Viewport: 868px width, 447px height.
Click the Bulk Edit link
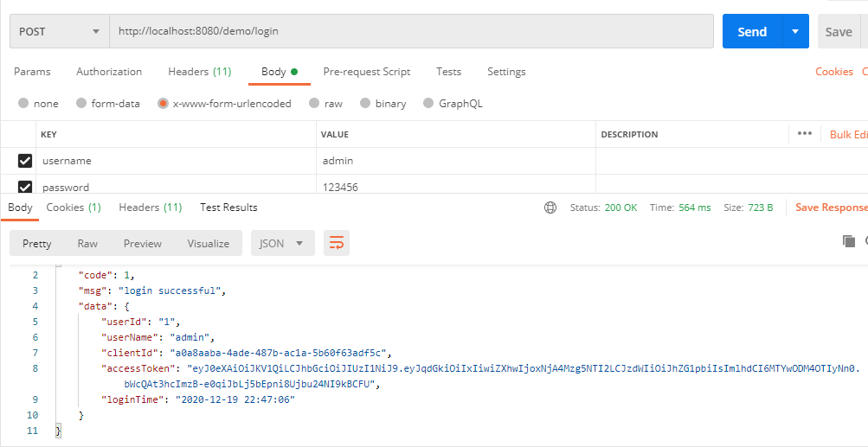click(x=849, y=134)
